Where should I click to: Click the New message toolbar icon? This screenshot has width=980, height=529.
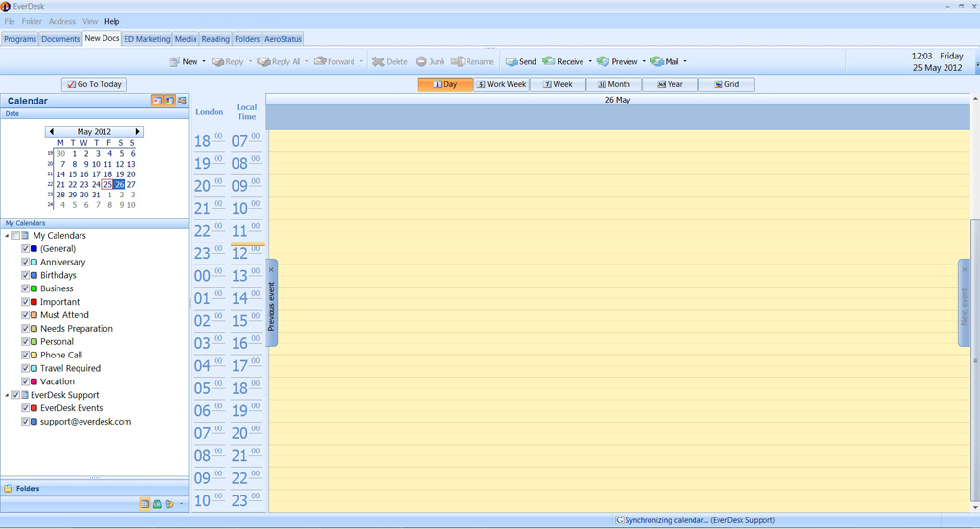(174, 61)
